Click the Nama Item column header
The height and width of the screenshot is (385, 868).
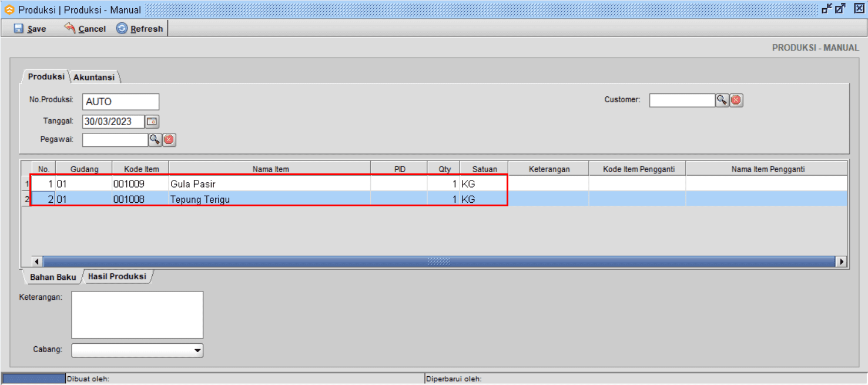(270, 169)
